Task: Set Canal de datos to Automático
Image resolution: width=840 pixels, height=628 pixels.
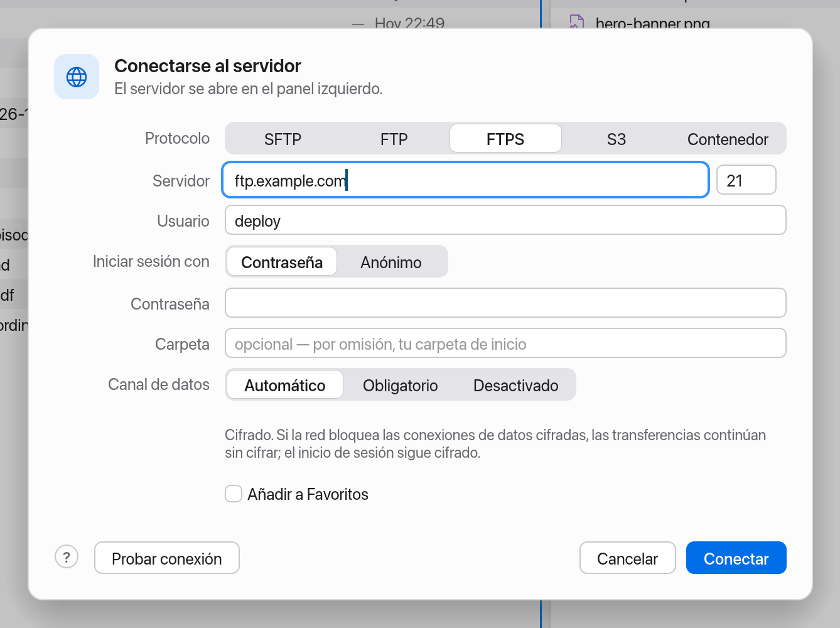Action: (x=285, y=385)
